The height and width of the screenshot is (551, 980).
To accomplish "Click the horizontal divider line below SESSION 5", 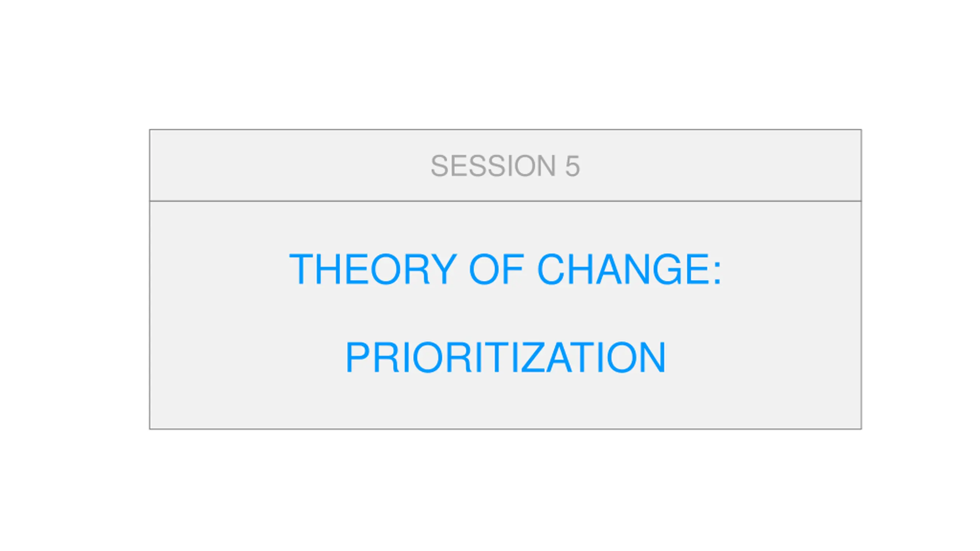I will pyautogui.click(x=505, y=201).
